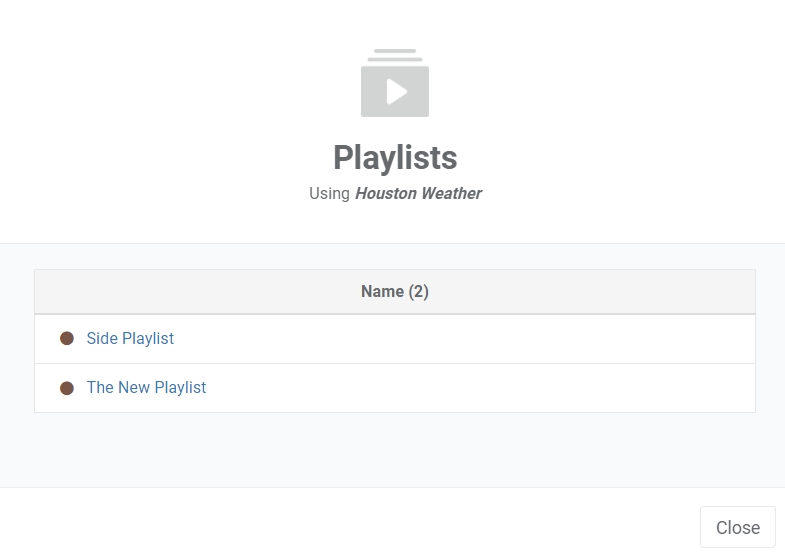
Task: Click the brown status dot beside Side Playlist
Action: (67, 339)
